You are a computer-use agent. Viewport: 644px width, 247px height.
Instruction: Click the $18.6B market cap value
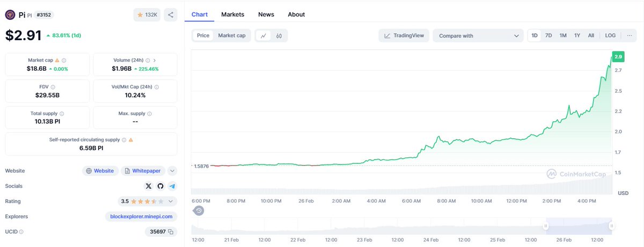pyautogui.click(x=36, y=69)
